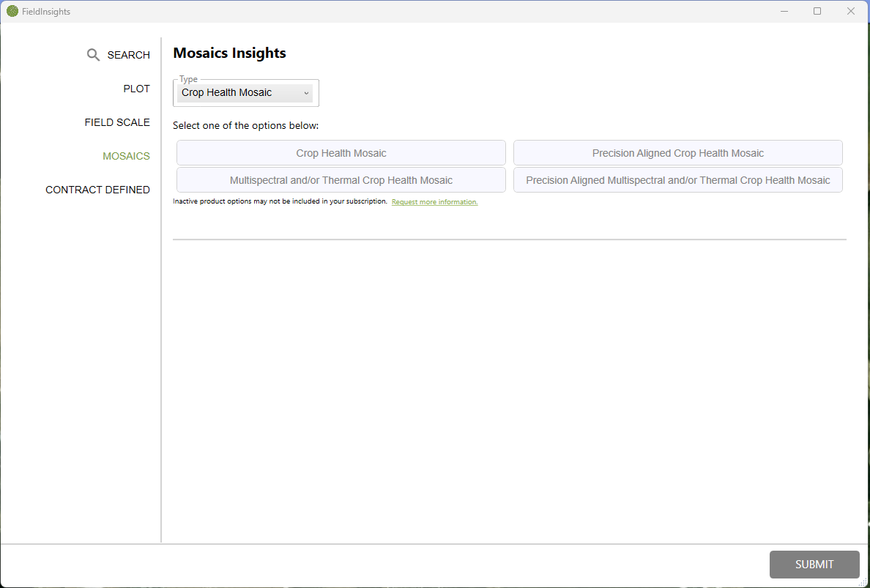The image size is (870, 588).
Task: Pick Multispectral and/or Thermal Crop Health Mosaic
Action: (341, 180)
